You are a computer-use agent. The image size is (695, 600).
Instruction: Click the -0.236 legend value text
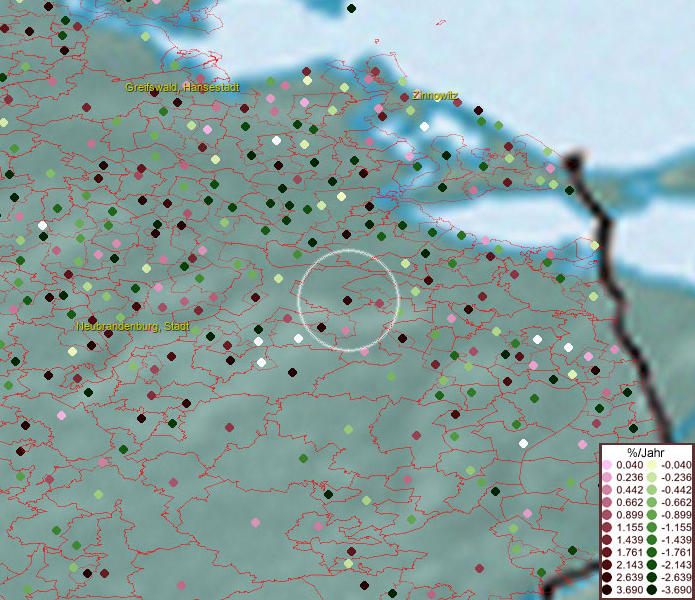[x=676, y=477]
